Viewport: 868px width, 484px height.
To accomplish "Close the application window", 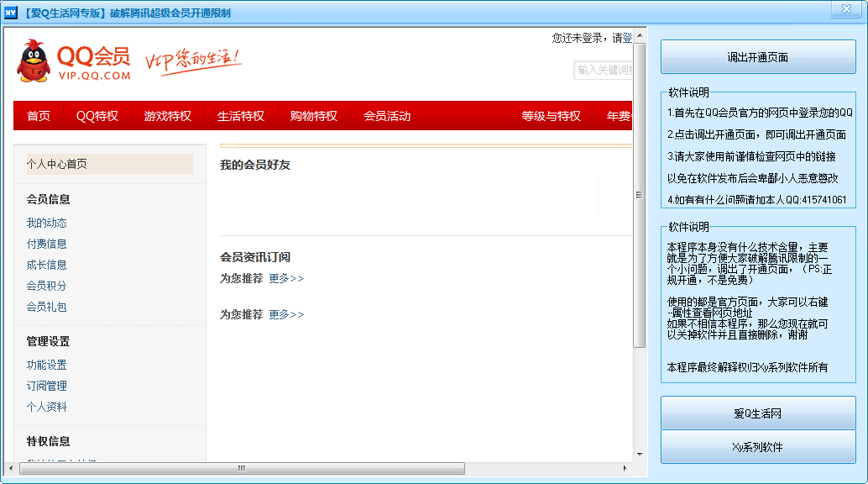I will pyautogui.click(x=846, y=9).
